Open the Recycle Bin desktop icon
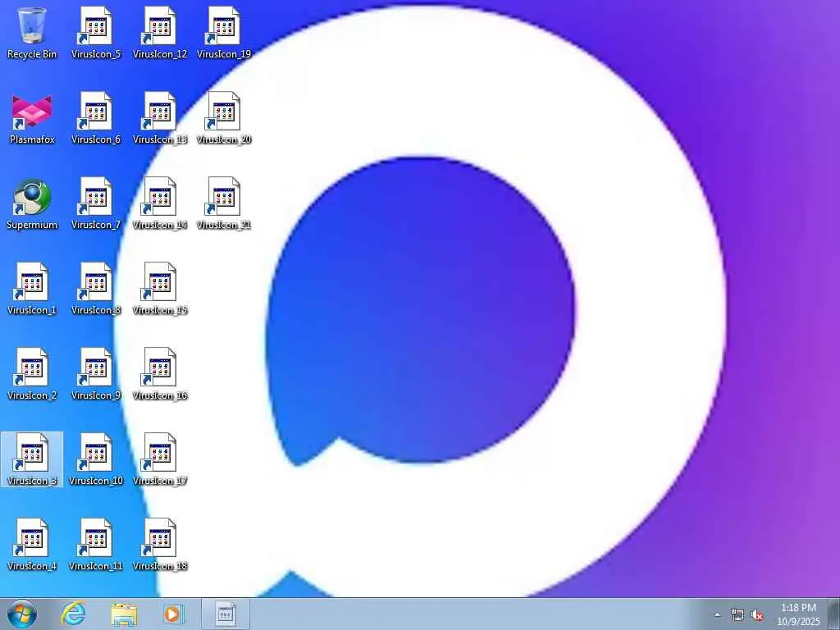This screenshot has width=840, height=630. (32, 33)
